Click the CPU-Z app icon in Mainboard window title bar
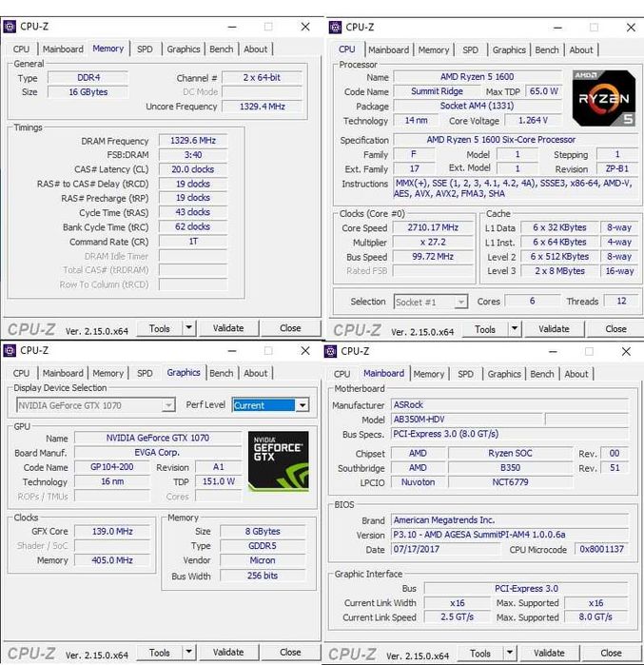644x665 pixels. pyautogui.click(x=331, y=352)
